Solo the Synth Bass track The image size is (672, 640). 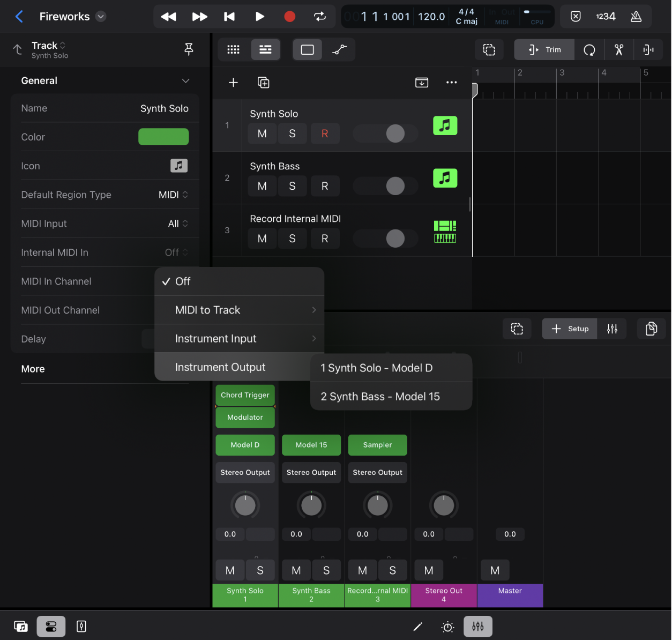coord(292,186)
